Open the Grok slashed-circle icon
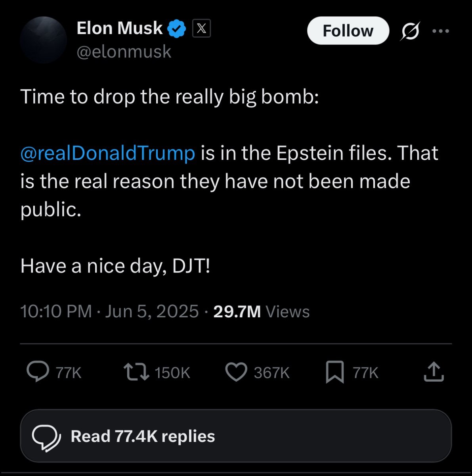Screen dimensions: 472x476 click(x=409, y=31)
